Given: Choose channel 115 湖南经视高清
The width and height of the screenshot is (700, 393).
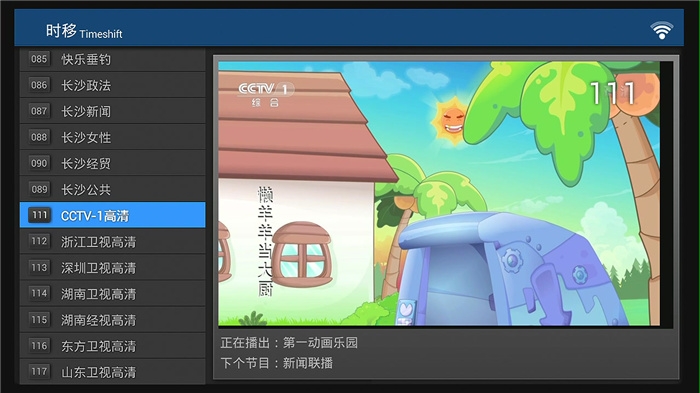Looking at the screenshot, I should click(112, 320).
